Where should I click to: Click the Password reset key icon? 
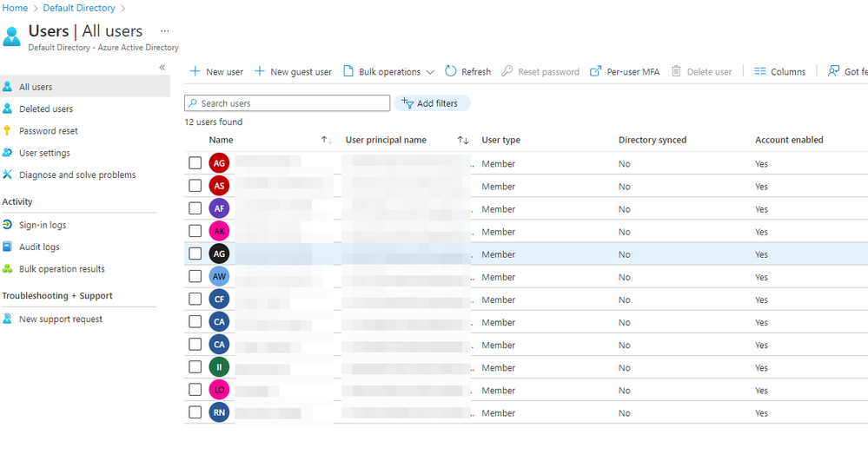[7, 130]
